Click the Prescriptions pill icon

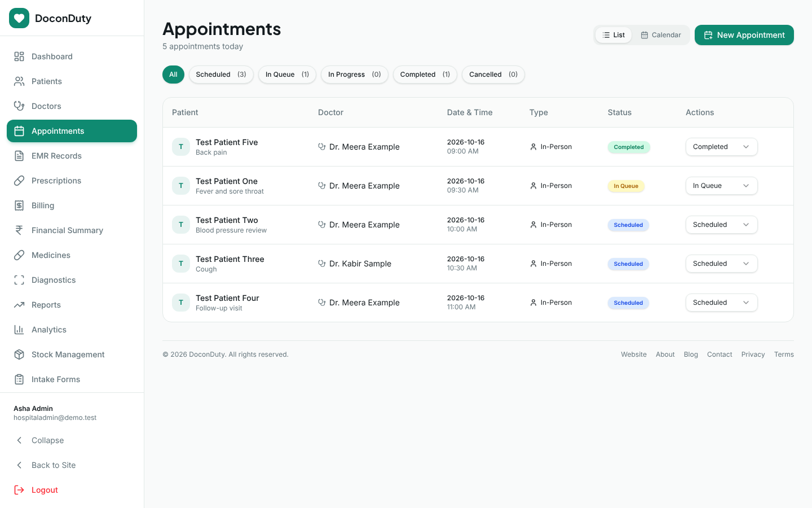click(x=19, y=181)
